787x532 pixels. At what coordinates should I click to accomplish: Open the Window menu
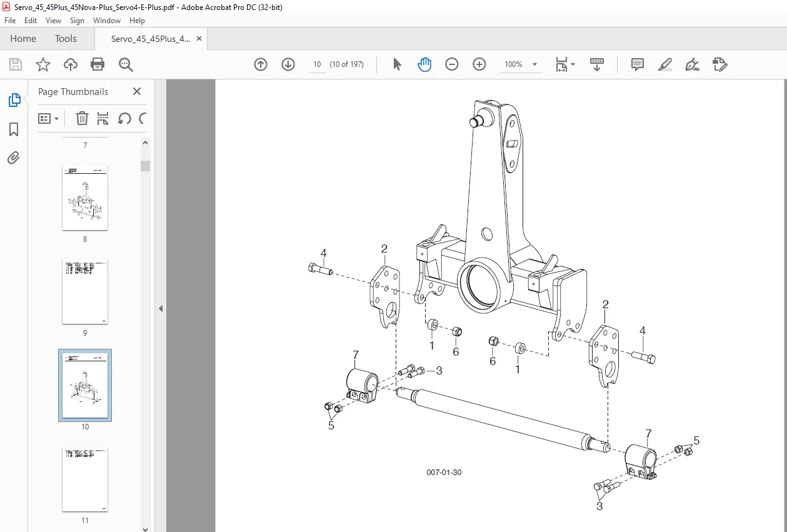(107, 21)
